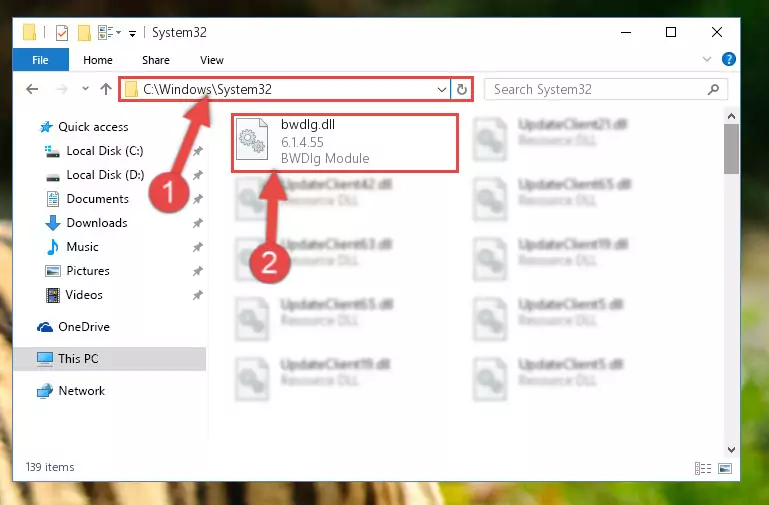Open the Customize Quick Access Toolbar dropdown

pyautogui.click(x=132, y=33)
